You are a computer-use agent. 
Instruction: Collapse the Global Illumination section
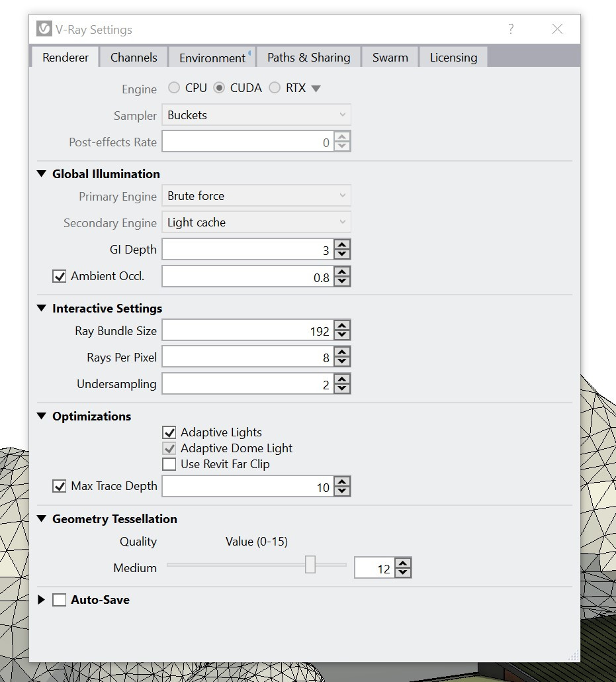point(42,173)
